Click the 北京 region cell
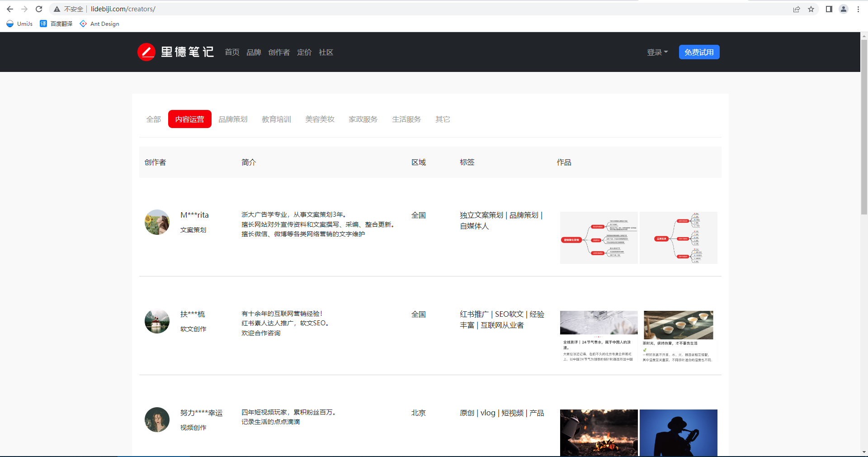The width and height of the screenshot is (868, 457). pos(419,413)
